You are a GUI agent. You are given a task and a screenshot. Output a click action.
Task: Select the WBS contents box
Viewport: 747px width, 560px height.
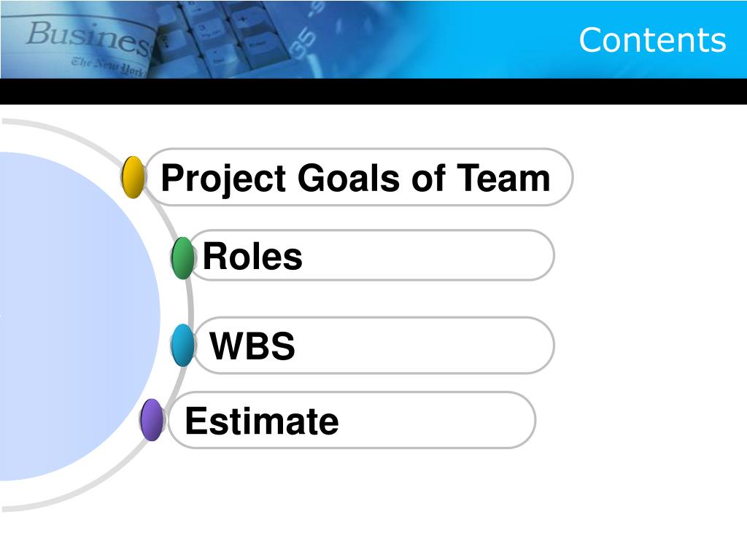[x=373, y=345]
